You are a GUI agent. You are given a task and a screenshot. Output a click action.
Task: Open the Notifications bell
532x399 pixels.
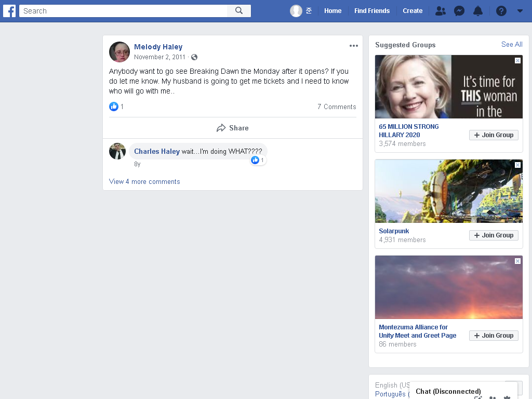[x=478, y=11]
